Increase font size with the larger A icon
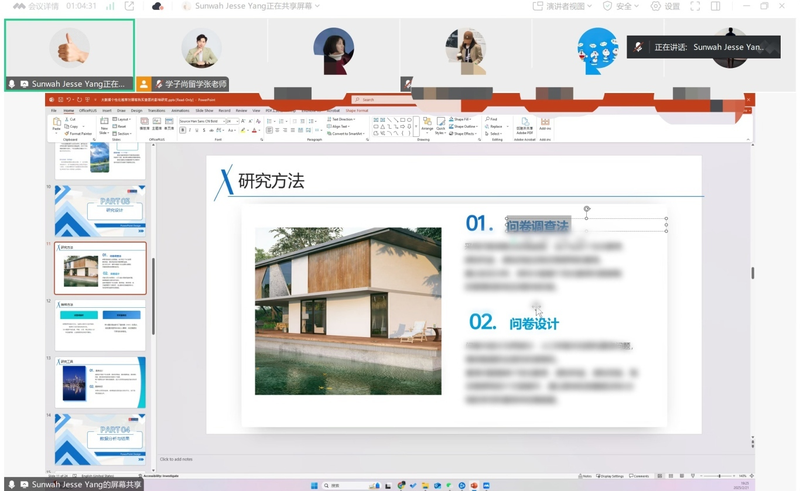The width and height of the screenshot is (800, 491). click(x=243, y=121)
